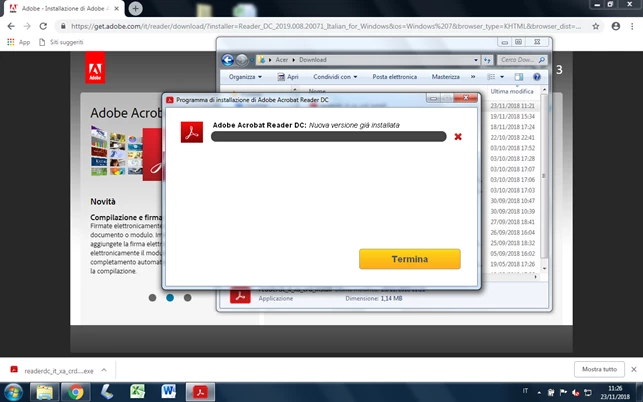This screenshot has width=643, height=402.
Task: Open the Chrome profile icon
Action: pyautogui.click(x=616, y=26)
